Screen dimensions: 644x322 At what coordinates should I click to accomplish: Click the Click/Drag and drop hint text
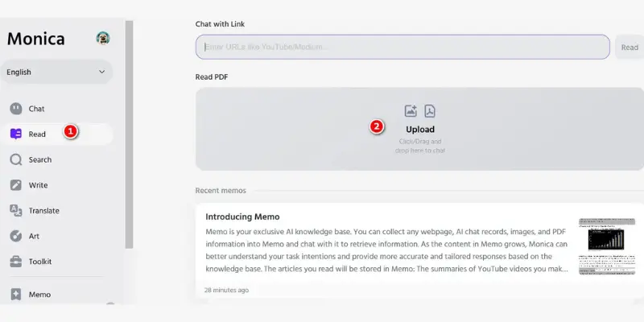420,146
